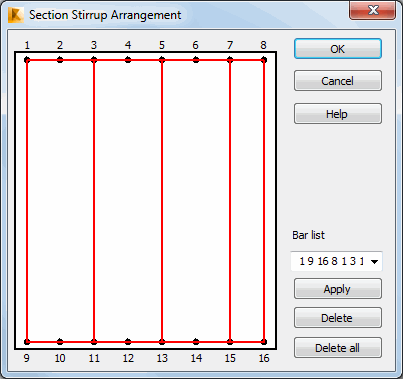Click the Delete button
Screen dimensions: 403x379
[x=338, y=318]
